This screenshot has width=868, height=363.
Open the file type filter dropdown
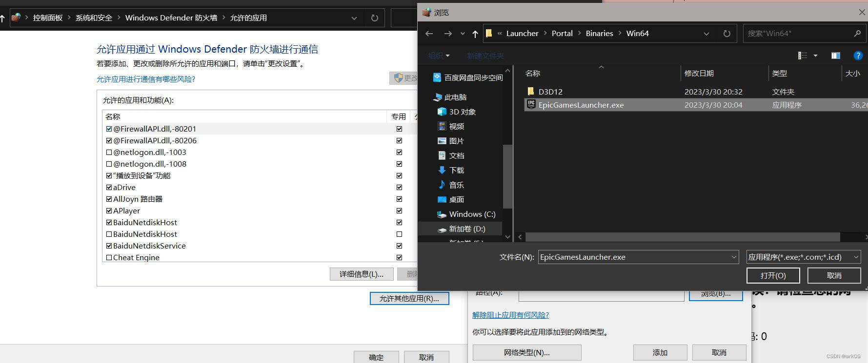(x=856, y=257)
